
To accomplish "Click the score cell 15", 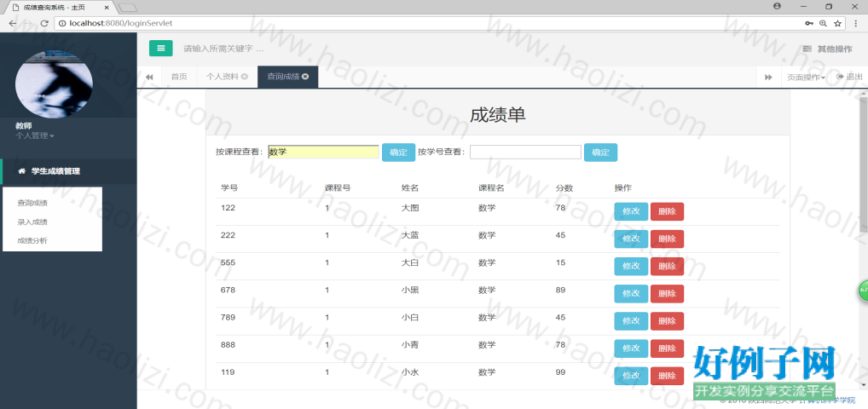I will click(x=560, y=263).
